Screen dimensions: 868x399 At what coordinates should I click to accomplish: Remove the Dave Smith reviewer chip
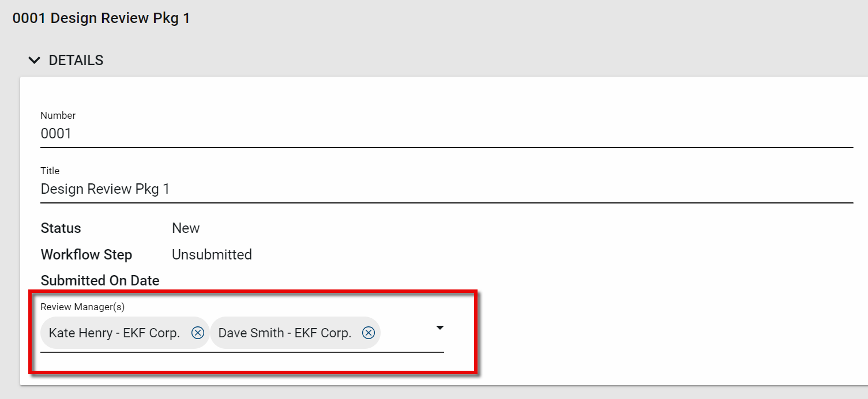coord(369,333)
